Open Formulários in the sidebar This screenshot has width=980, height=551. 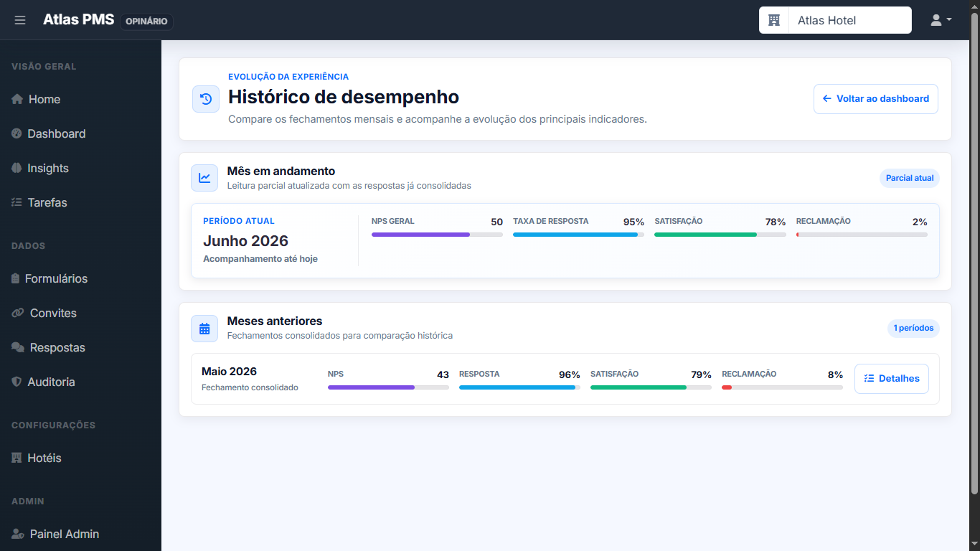(80, 278)
